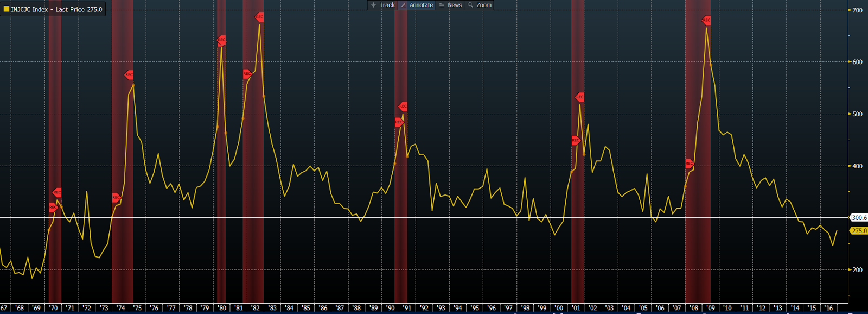This screenshot has height=314, width=868.
Task: Click the '70 year label on the x-axis
Action: (x=53, y=308)
